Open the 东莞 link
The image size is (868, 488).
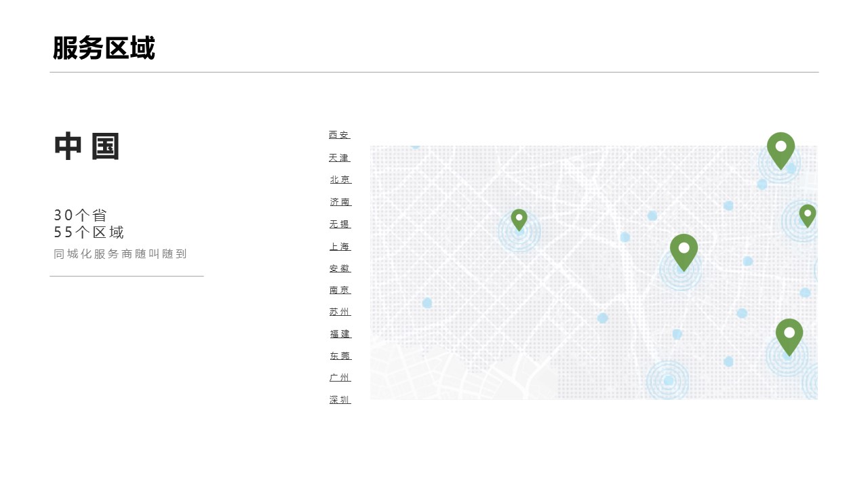click(340, 356)
